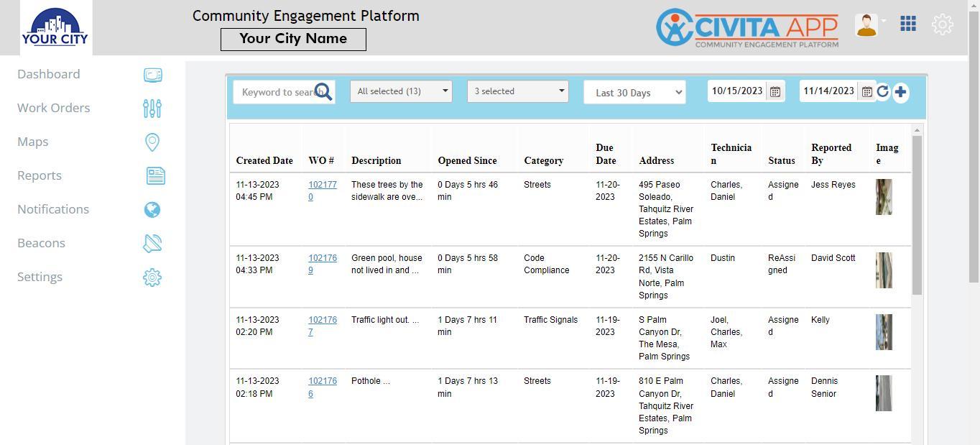Sort by Created Date column header
Viewport: 980px width, 445px height.
click(x=264, y=160)
